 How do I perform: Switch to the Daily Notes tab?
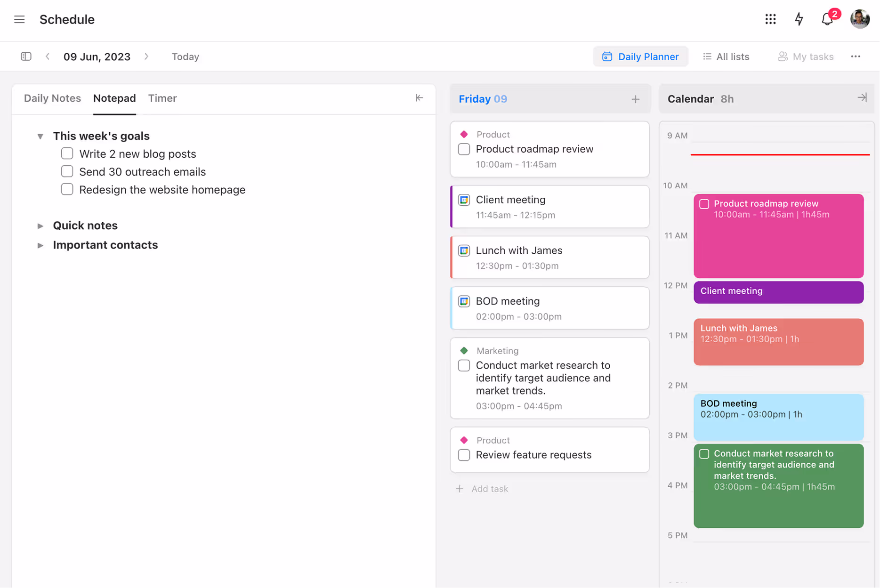(x=52, y=98)
